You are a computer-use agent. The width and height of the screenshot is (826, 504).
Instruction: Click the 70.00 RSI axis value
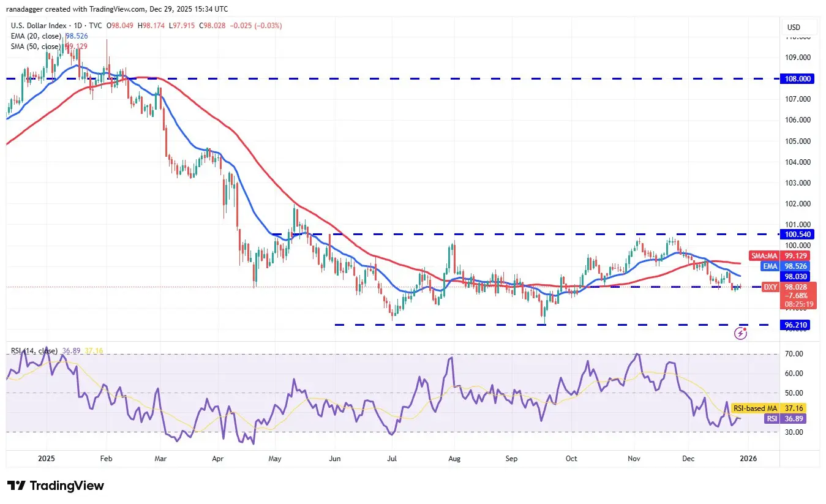pyautogui.click(x=794, y=354)
